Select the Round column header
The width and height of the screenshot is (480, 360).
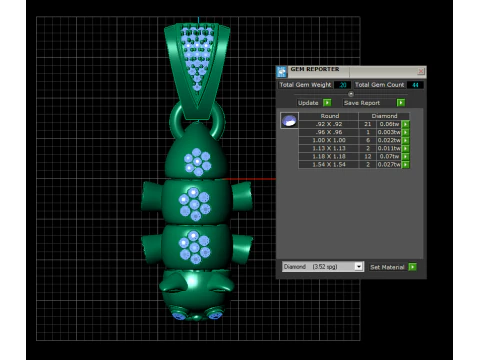pos(329,116)
